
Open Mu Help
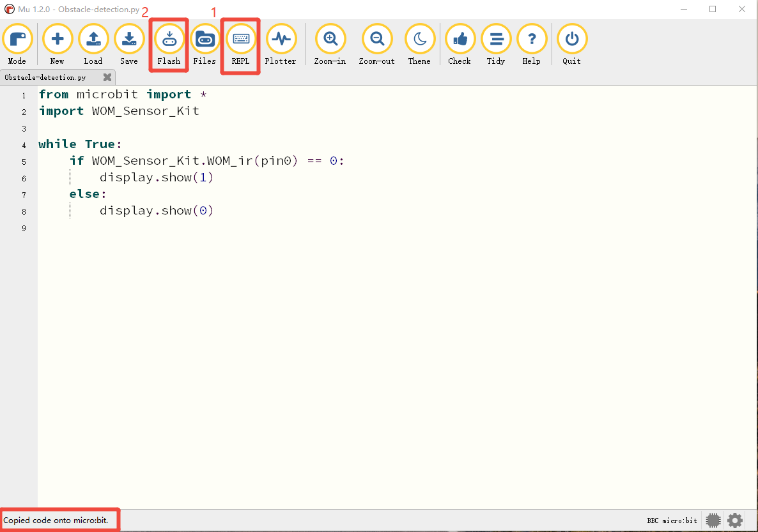coord(532,45)
